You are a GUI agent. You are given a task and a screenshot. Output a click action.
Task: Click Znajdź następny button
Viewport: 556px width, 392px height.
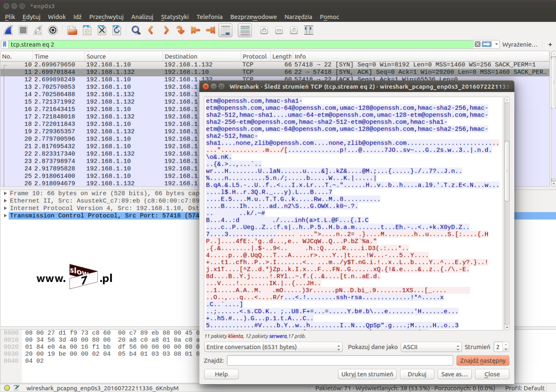tap(483, 361)
